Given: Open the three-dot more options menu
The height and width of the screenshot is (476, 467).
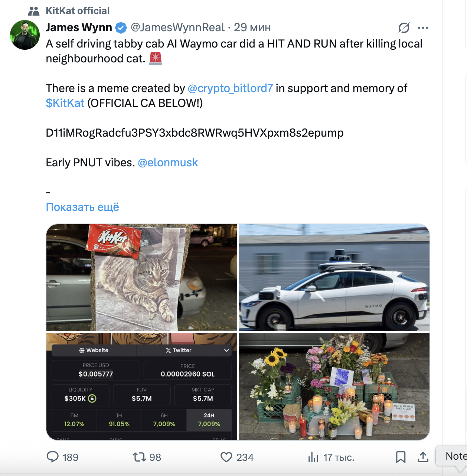Looking at the screenshot, I should [x=423, y=27].
